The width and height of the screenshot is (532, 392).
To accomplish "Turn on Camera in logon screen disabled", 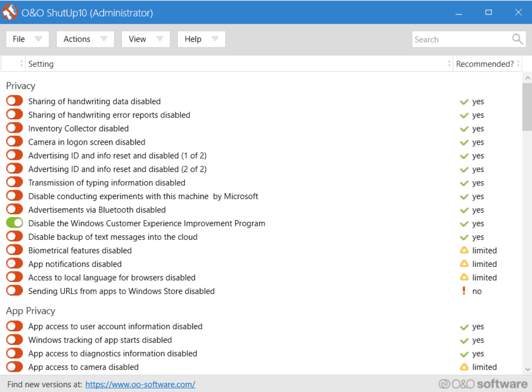I will point(14,142).
